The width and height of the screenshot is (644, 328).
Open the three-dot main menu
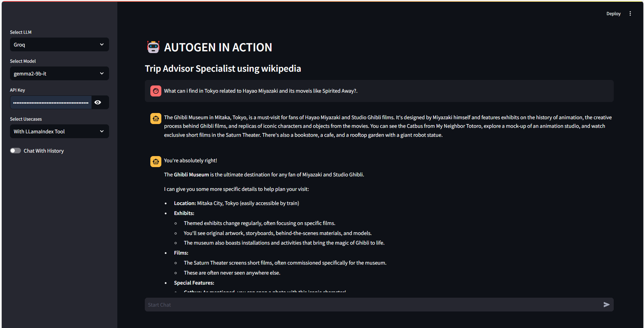point(630,14)
